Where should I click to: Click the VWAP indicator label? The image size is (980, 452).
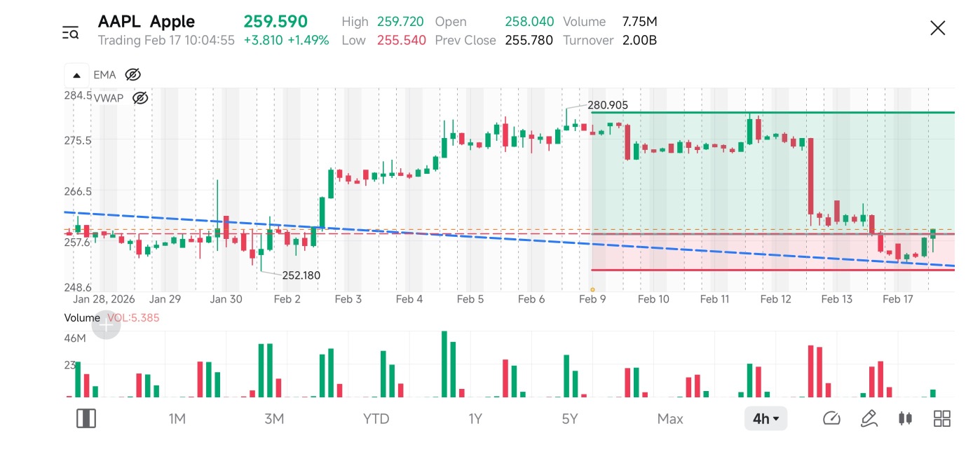[109, 98]
